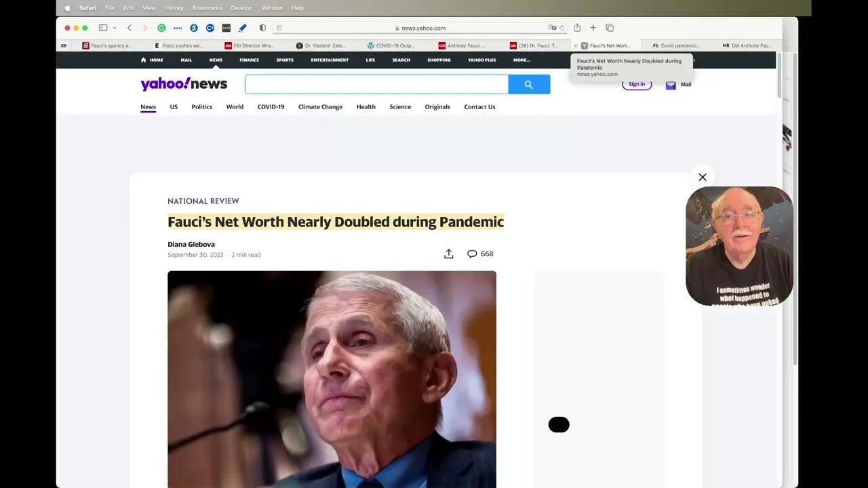Switch to the Did Anthony Fauci tab
Viewport: 868px width, 488px height.
tap(747, 45)
